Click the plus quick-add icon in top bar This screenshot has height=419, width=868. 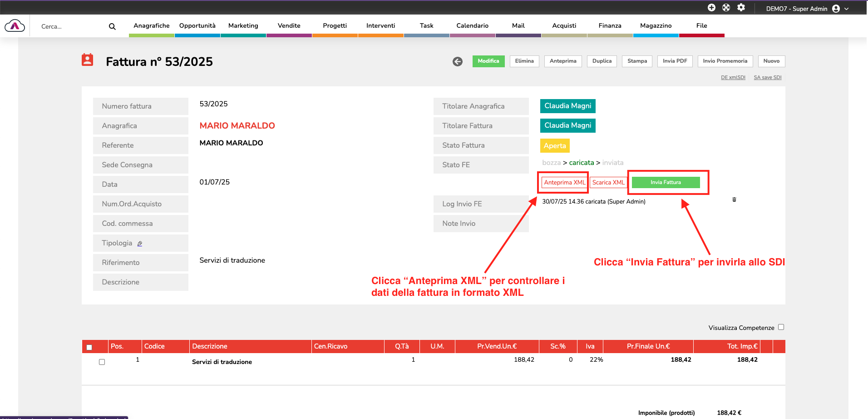tap(711, 8)
